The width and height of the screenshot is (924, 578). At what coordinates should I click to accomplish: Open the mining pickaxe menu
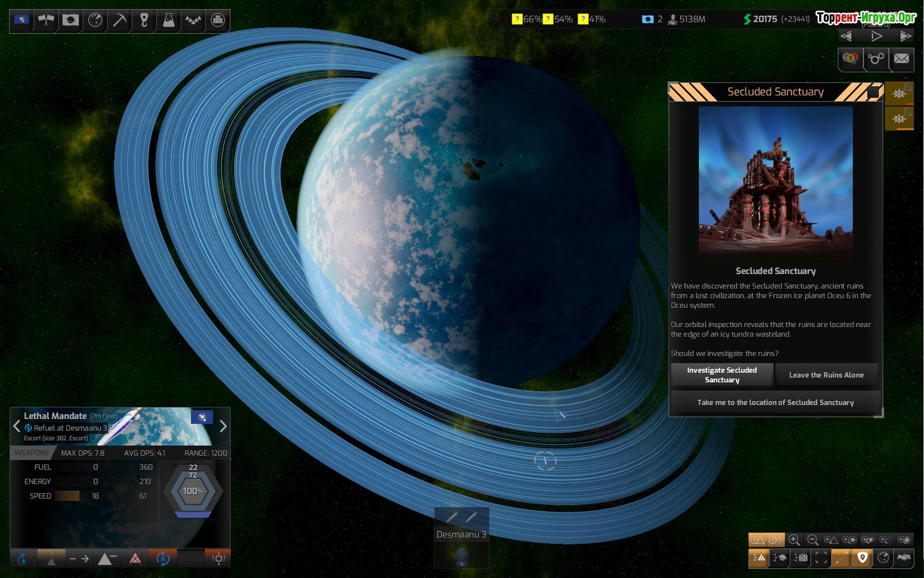click(x=119, y=20)
